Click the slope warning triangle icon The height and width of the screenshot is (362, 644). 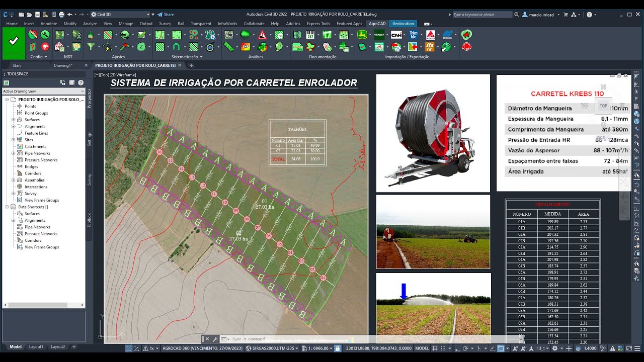tap(262, 35)
